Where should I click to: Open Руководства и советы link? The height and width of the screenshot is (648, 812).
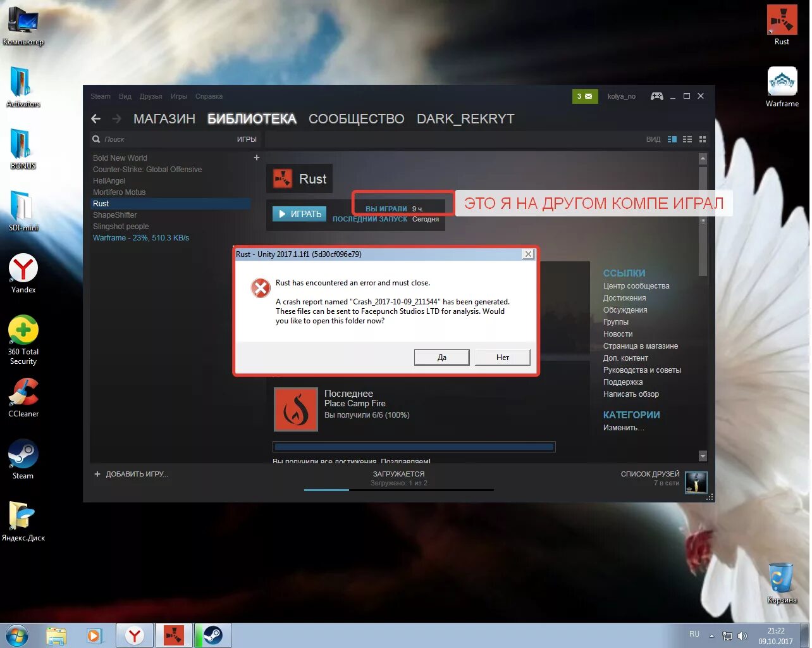[642, 370]
